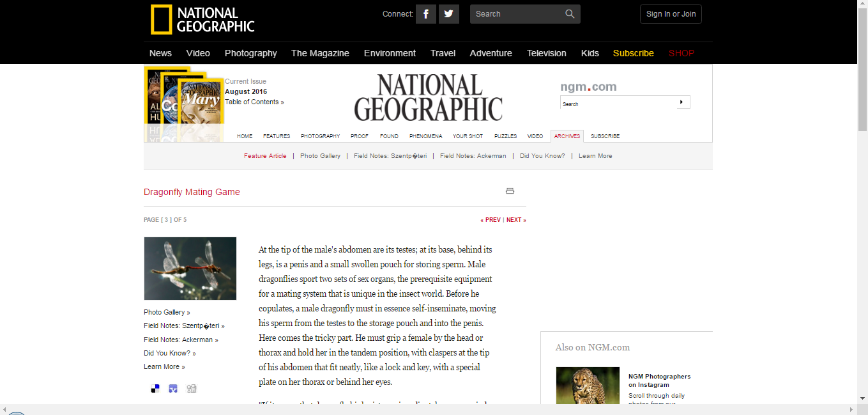868x415 pixels.
Task: Share via Delicious bookmark icon
Action: pos(155,388)
